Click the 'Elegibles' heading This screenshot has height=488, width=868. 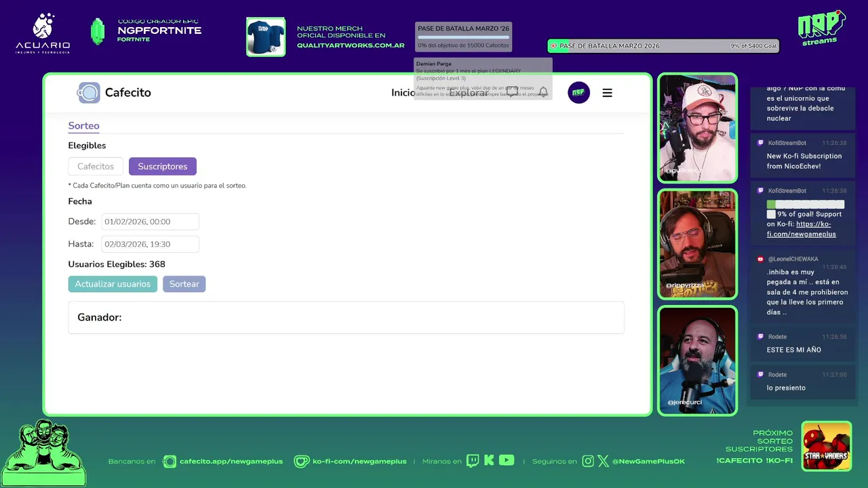click(87, 146)
